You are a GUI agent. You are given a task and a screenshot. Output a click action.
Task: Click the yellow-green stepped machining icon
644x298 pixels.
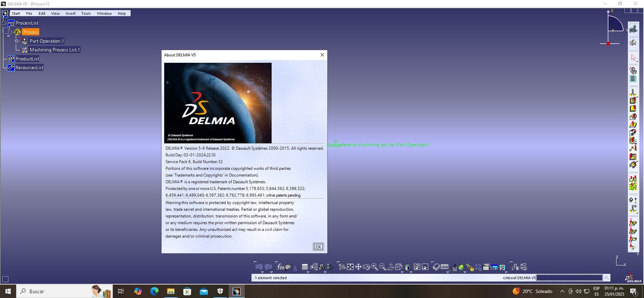633,187
